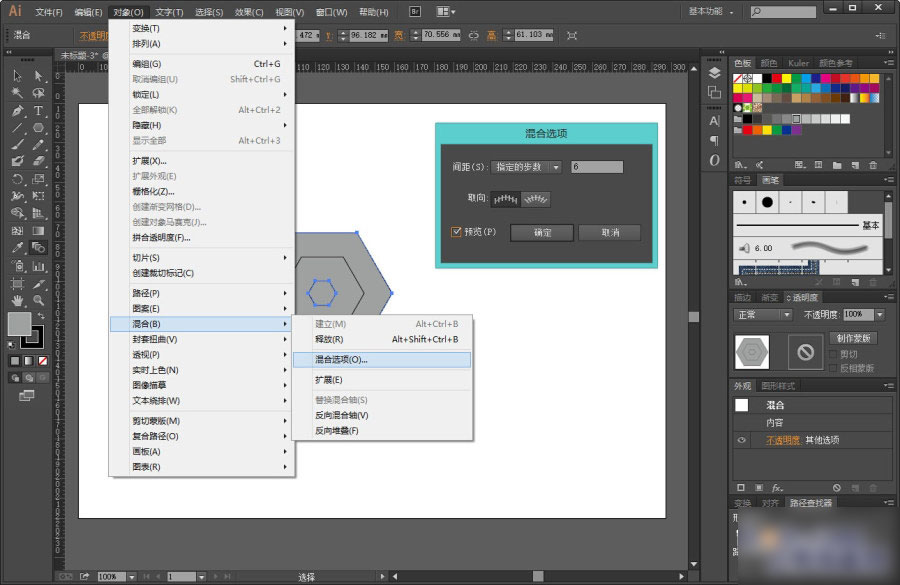Select the Rotate tool
This screenshot has height=585, width=900.
17,179
